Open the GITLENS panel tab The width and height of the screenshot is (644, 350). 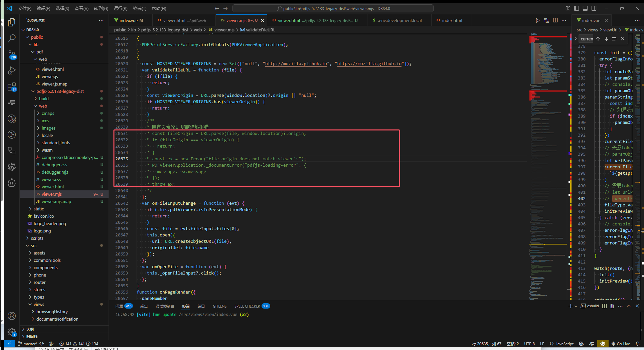(219, 306)
